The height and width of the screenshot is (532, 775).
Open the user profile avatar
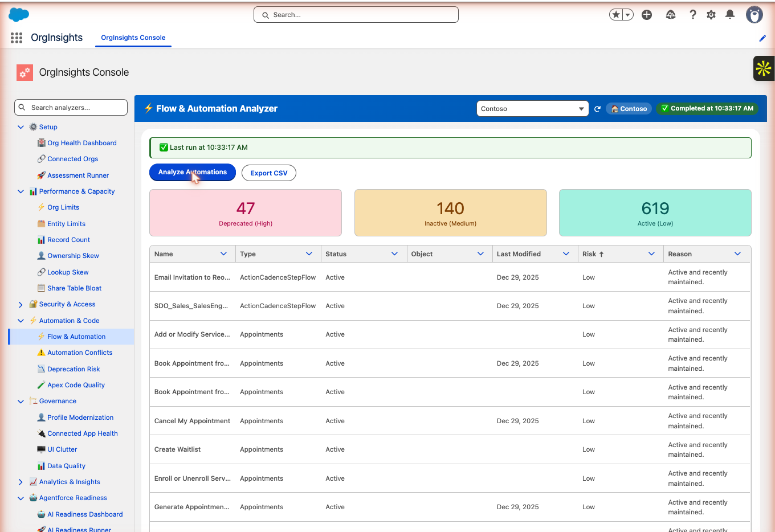click(754, 15)
